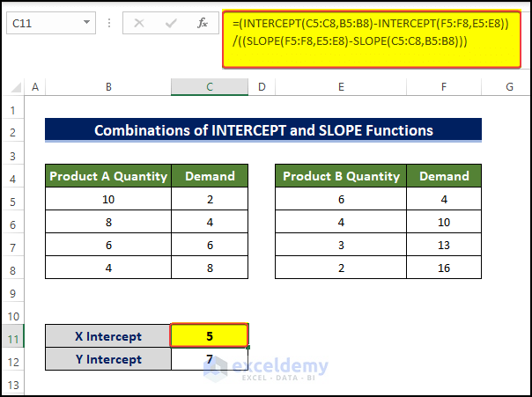Click cell B6 containing 8
This screenshot has height=397, width=532.
click(x=108, y=222)
